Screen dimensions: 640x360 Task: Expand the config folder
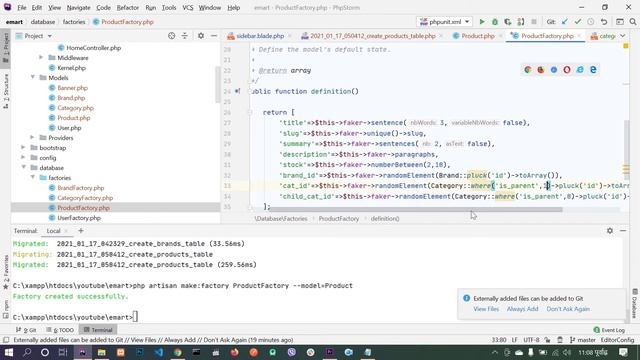[23, 158]
